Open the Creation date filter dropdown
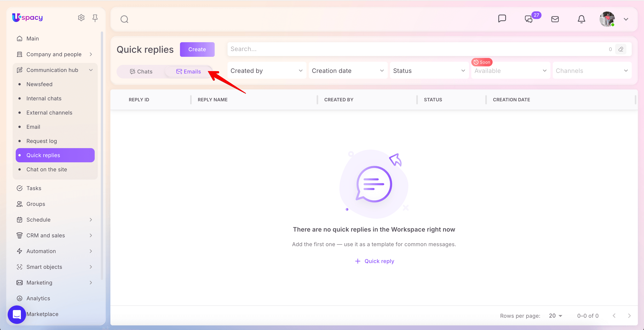 [348, 71]
